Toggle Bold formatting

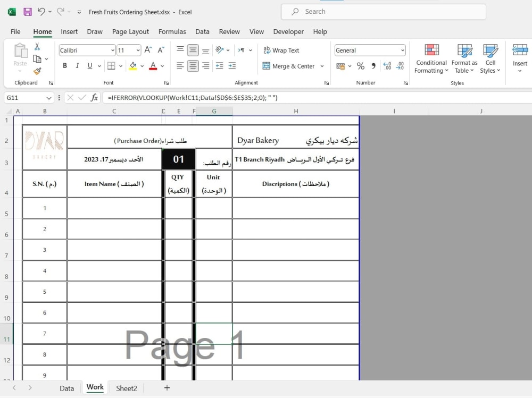[65, 66]
